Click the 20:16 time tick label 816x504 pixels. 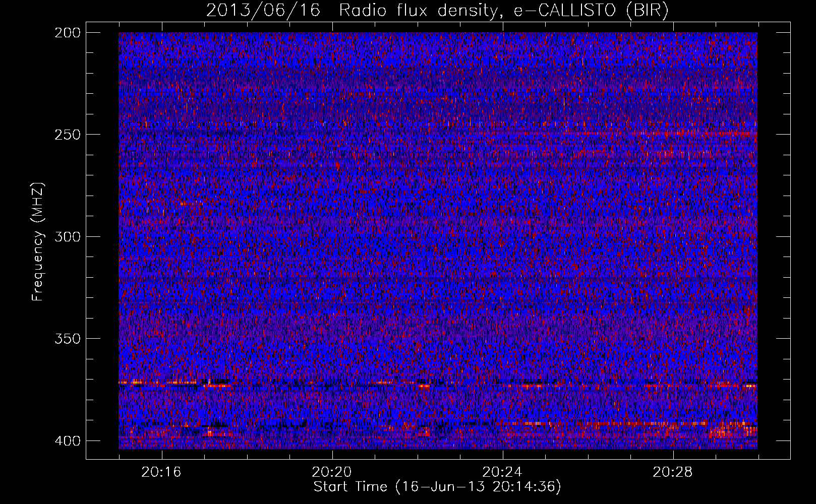click(161, 472)
